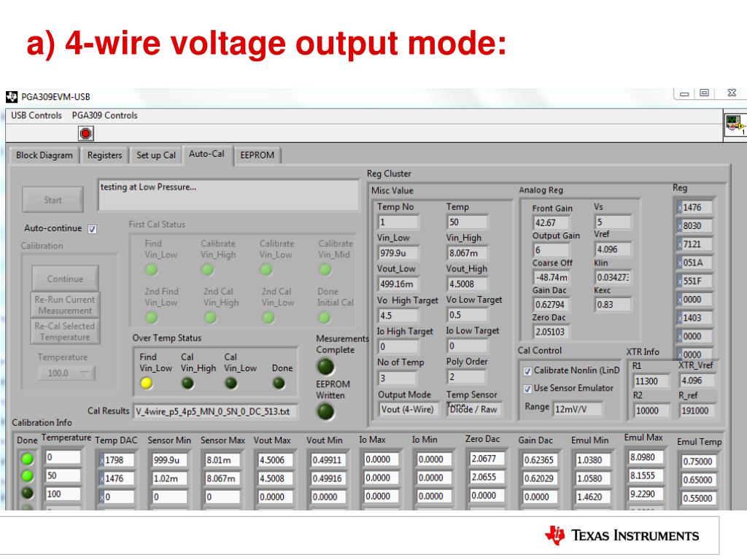Open the USB Controls menu
747x560 pixels.
tap(36, 115)
